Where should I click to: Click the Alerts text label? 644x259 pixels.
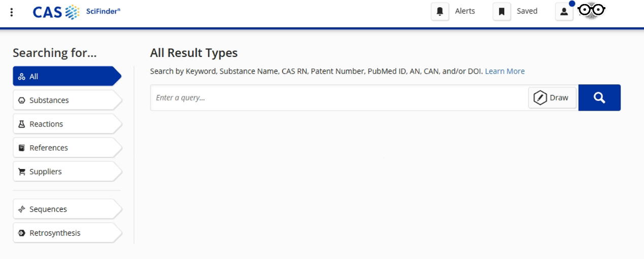pyautogui.click(x=465, y=11)
